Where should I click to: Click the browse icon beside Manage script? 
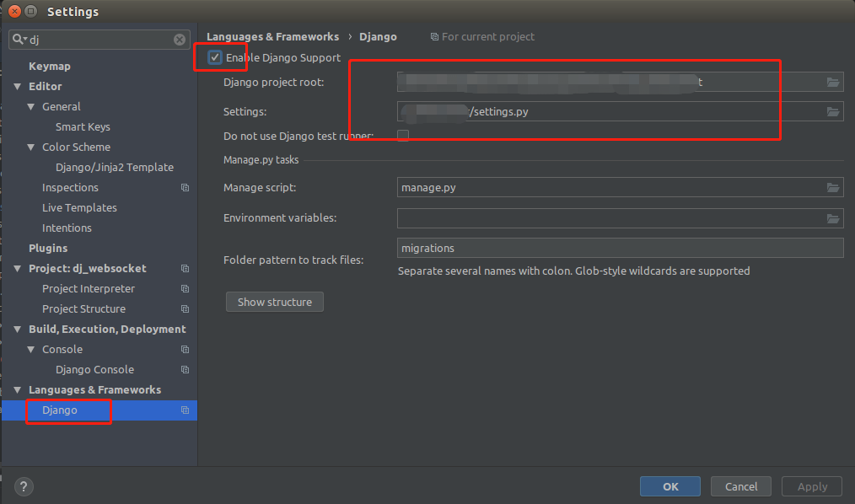(832, 187)
